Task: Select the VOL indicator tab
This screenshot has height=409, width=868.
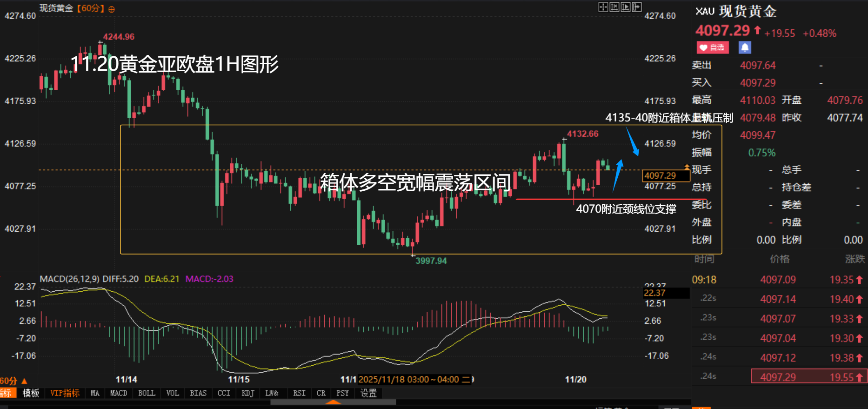Action: [x=173, y=393]
